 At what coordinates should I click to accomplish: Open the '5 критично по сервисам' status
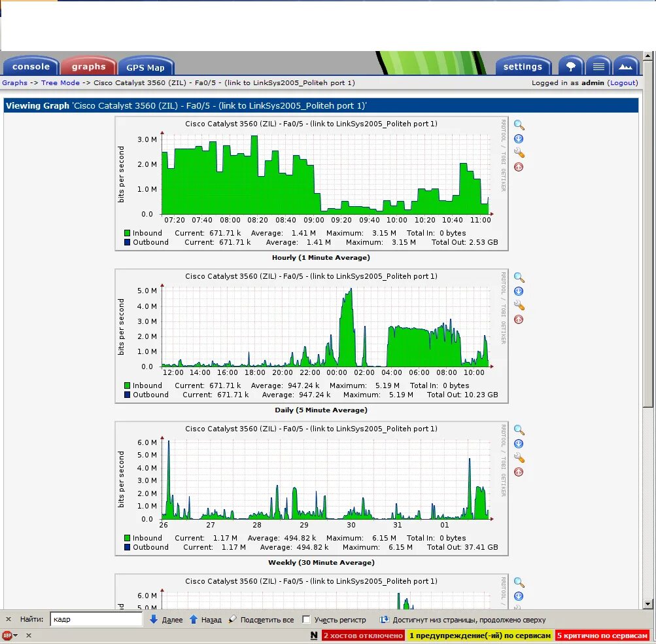[x=602, y=635]
